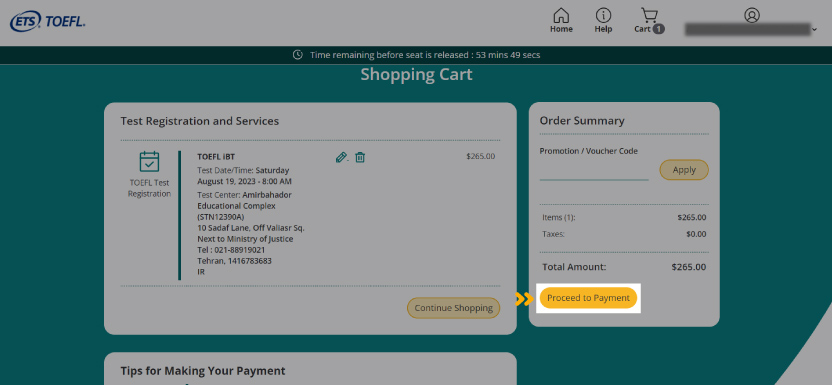Click the Tehran, 1416783683 address line
Screen dimensions: 832x385
[235, 261]
